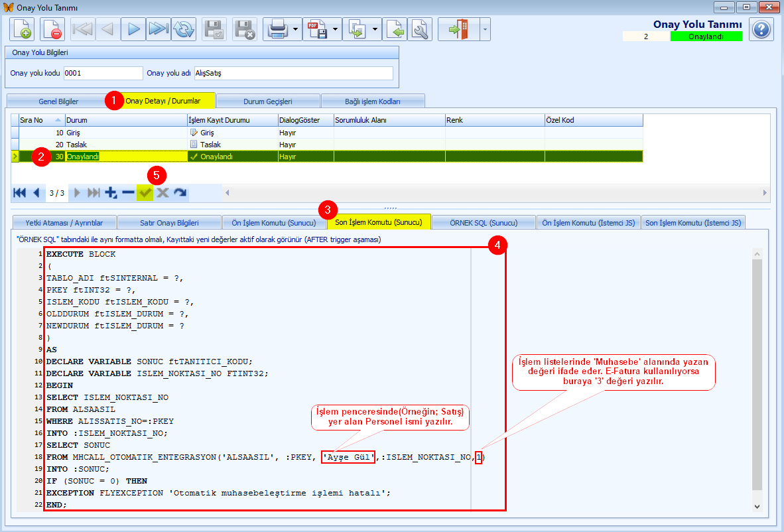Click the printer icon
784x532 pixels.
pyautogui.click(x=277, y=29)
